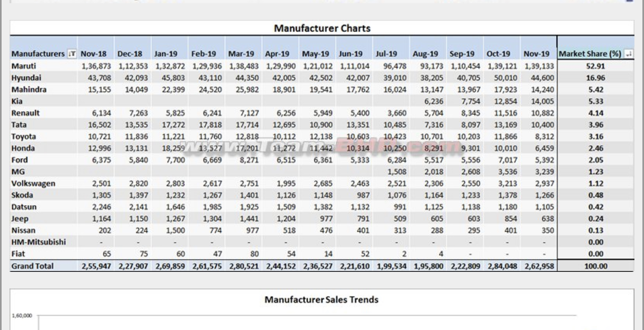Select Jeep Mar-19 value 1,441
The height and width of the screenshot is (330, 644).
[x=249, y=219]
